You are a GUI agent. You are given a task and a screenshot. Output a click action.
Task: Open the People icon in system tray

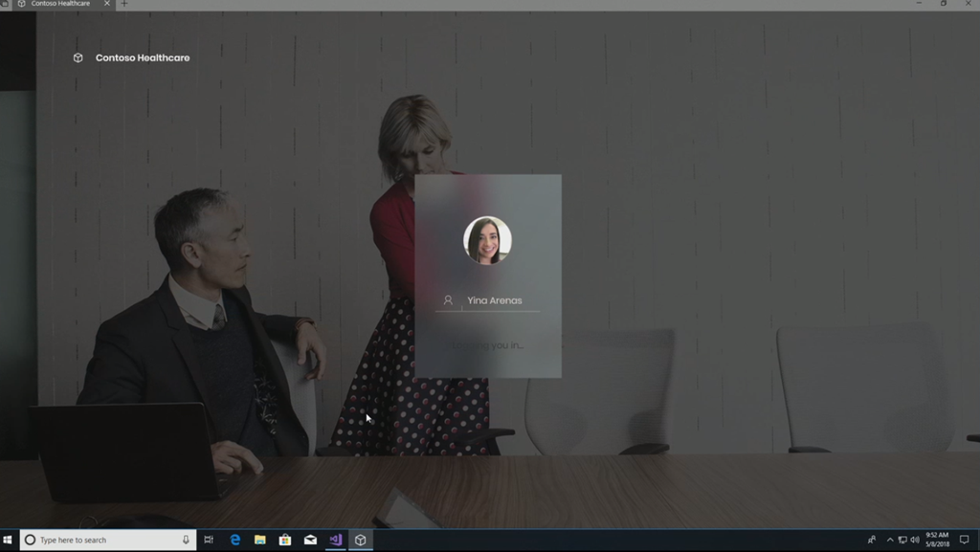871,541
